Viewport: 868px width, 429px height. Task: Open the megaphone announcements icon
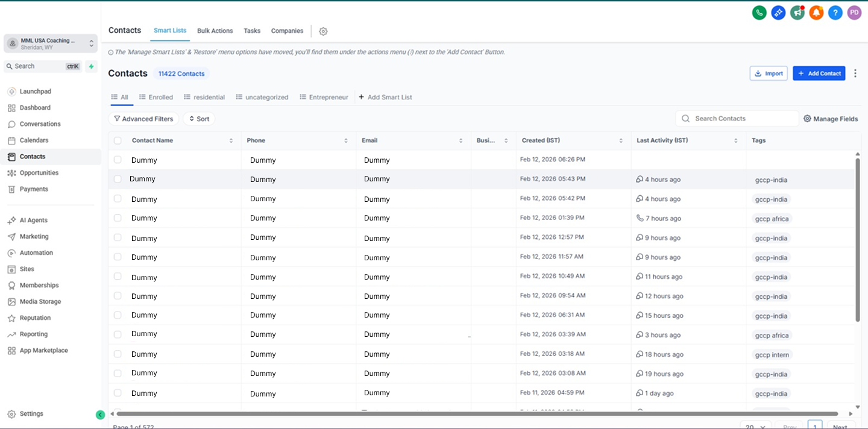coord(797,13)
